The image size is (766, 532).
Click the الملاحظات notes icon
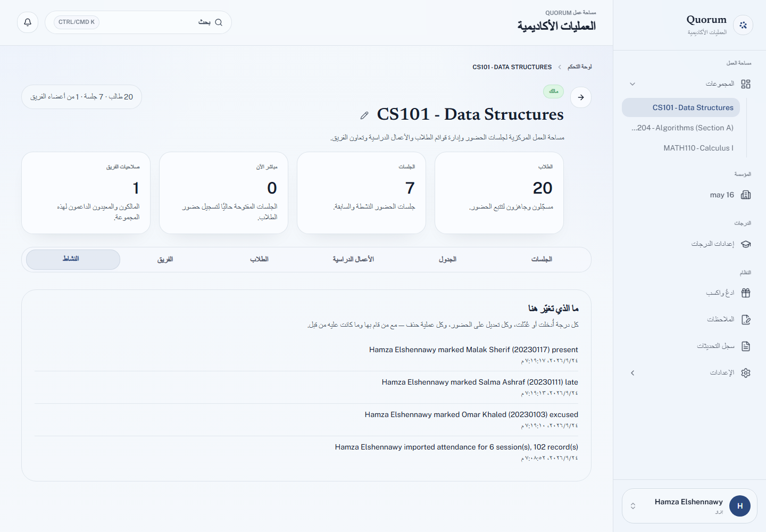click(x=746, y=319)
